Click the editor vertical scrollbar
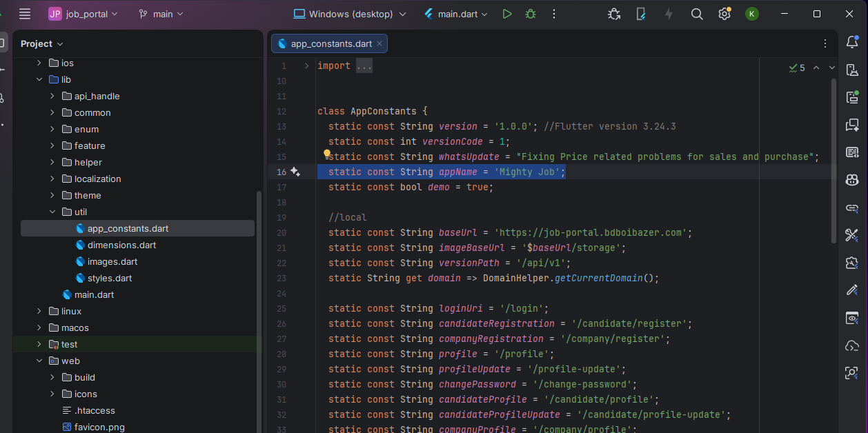The image size is (868, 433). tap(833, 160)
